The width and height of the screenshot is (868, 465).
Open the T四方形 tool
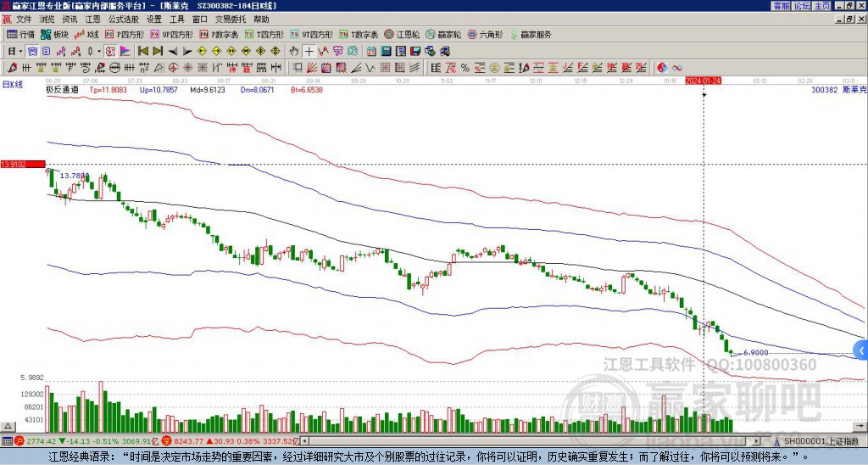coord(264,34)
